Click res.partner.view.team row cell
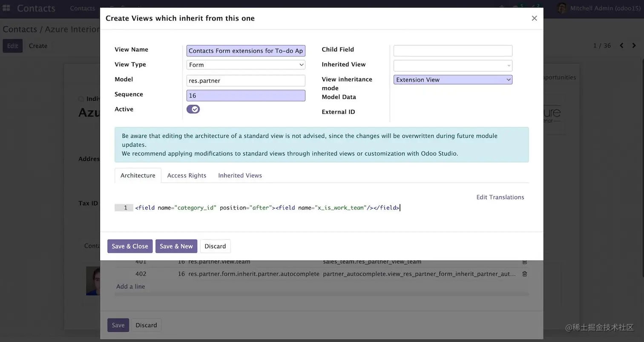The image size is (644, 342). click(219, 262)
